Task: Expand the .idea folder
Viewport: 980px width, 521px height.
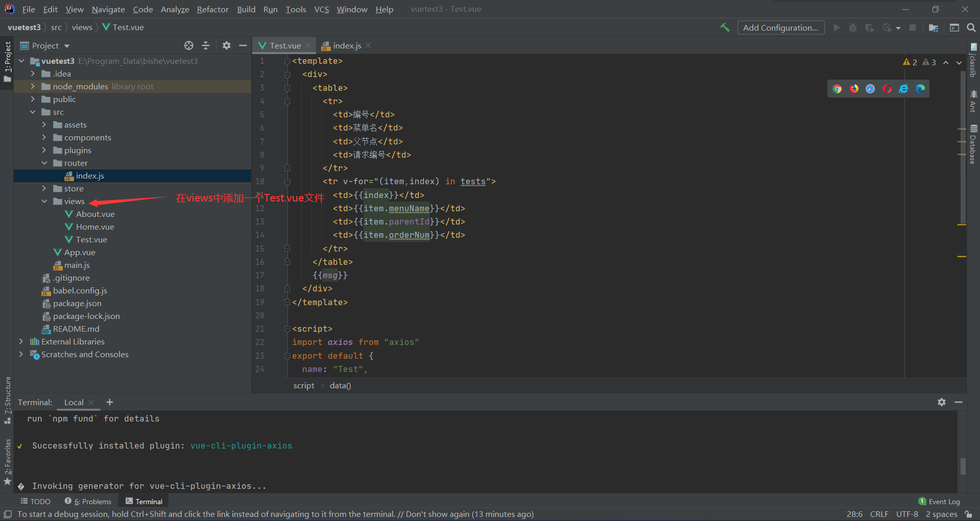Action: coord(33,73)
